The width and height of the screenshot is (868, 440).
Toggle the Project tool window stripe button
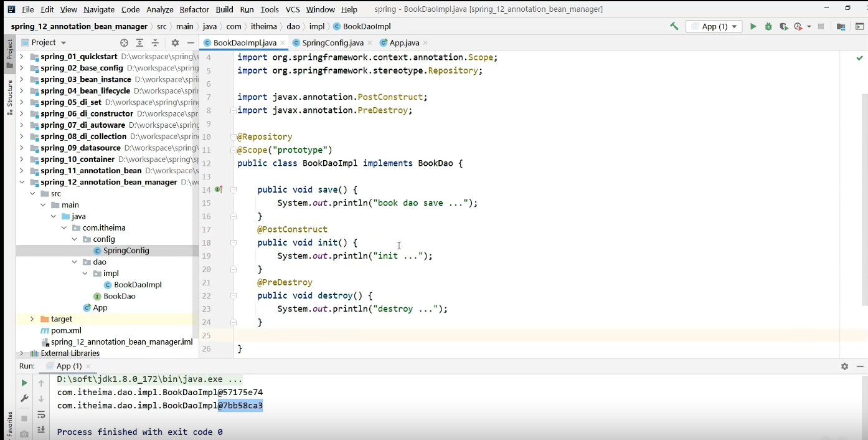coord(9,54)
